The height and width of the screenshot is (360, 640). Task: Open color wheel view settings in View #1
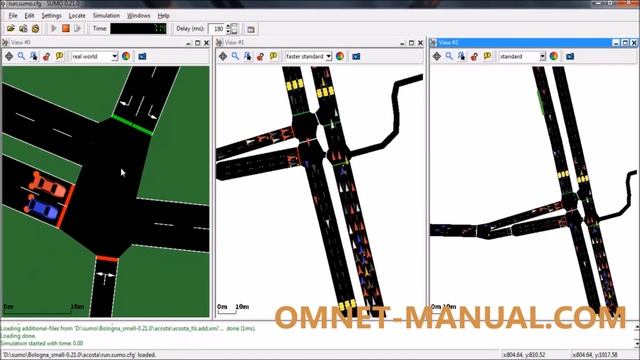click(340, 56)
